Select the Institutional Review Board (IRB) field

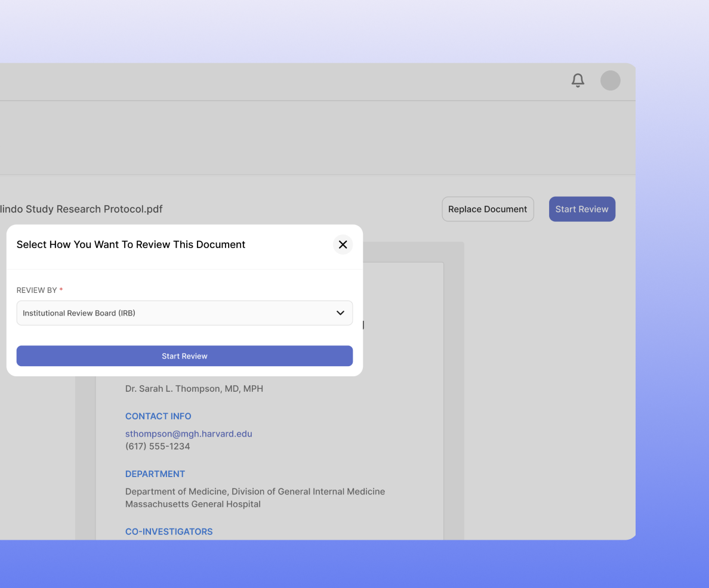point(173,313)
